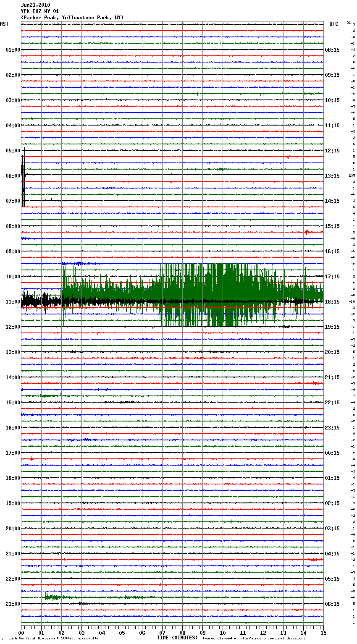Image resolution: width=357 pixels, height=644 pixels.
Task: Click the MST timezone header
Action: tap(4, 24)
